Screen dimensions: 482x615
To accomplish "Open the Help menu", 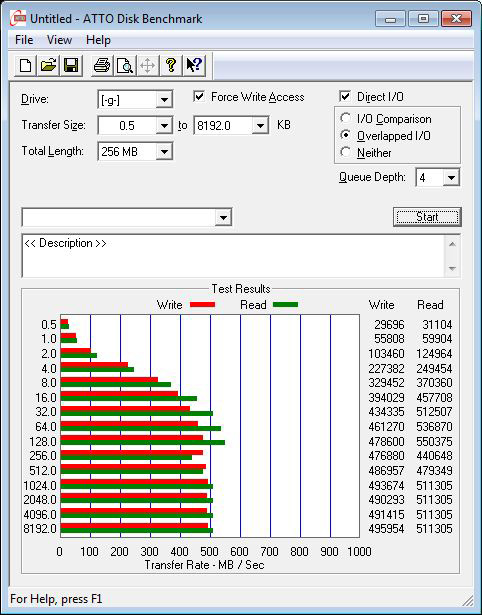I will point(98,40).
